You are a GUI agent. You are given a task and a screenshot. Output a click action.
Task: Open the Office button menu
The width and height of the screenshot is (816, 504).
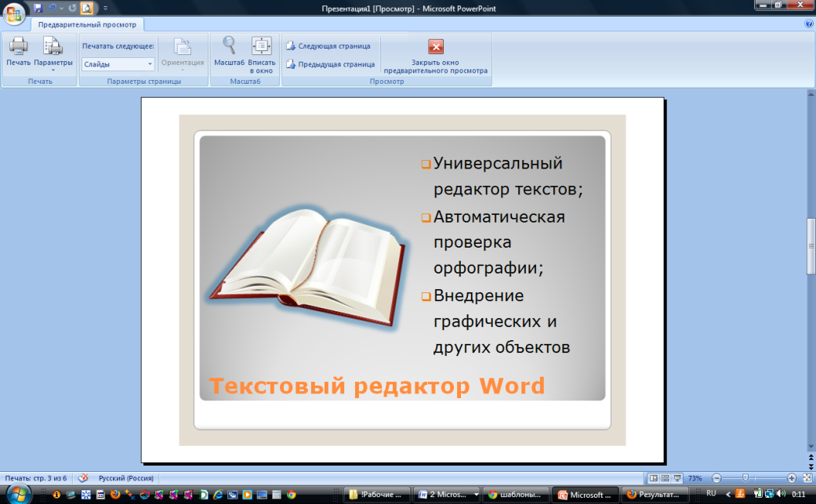tap(14, 13)
